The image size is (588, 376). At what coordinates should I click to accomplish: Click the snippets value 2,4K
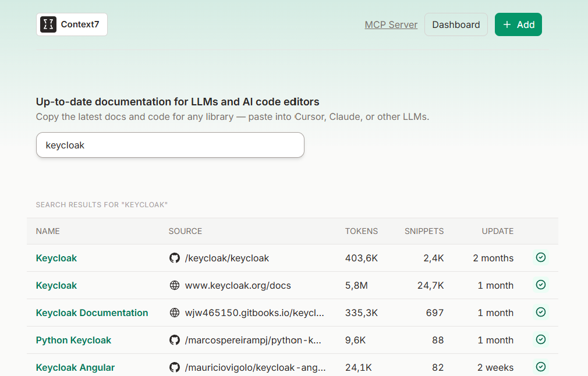[x=434, y=258]
